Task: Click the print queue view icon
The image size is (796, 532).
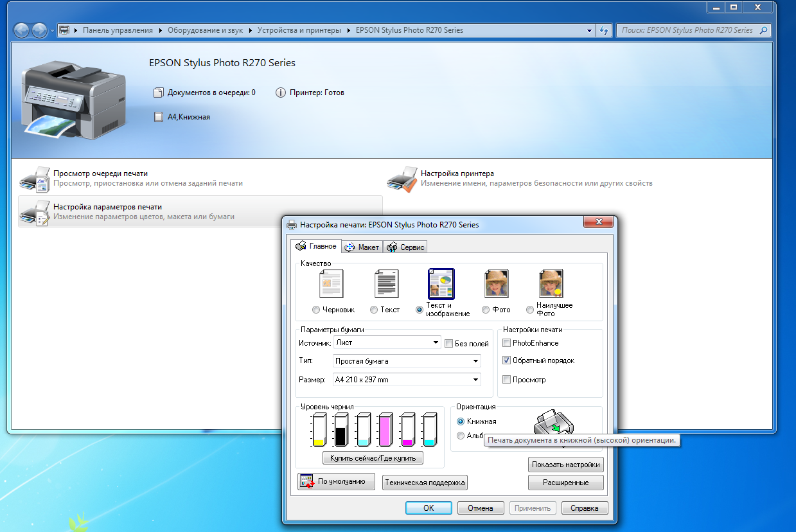Action: pyautogui.click(x=33, y=179)
